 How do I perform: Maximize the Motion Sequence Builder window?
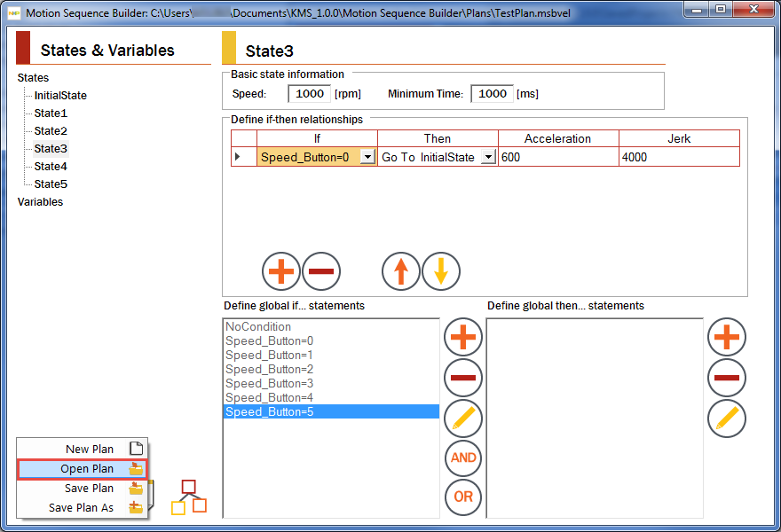tap(721, 10)
